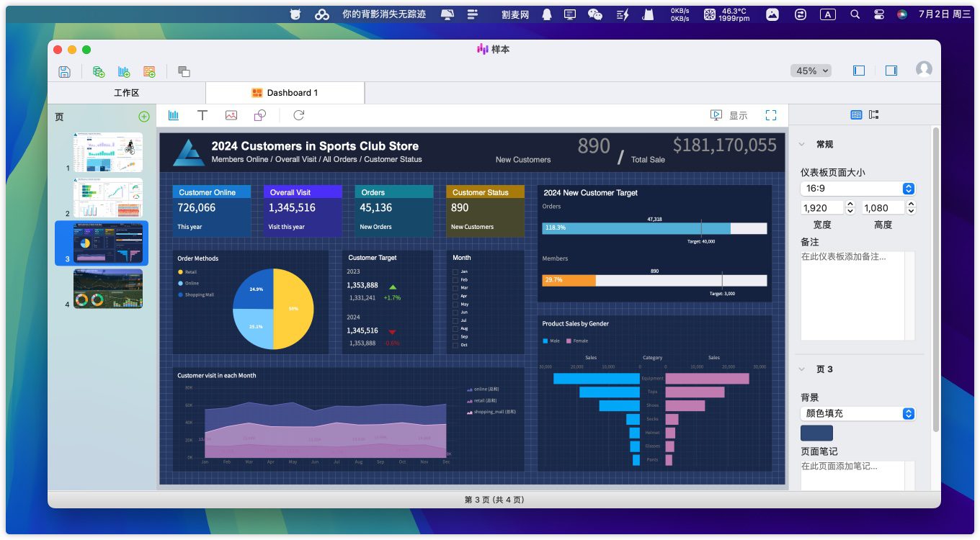The image size is (980, 540).
Task: Click the shapes tool icon
Action: (x=260, y=115)
